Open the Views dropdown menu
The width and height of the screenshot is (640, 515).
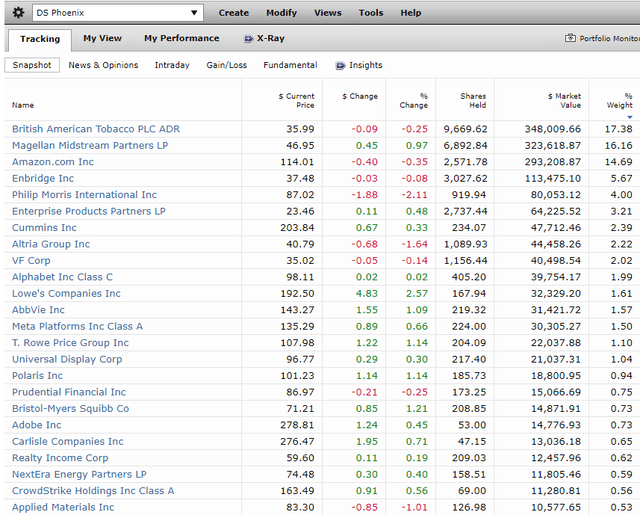pos(328,13)
